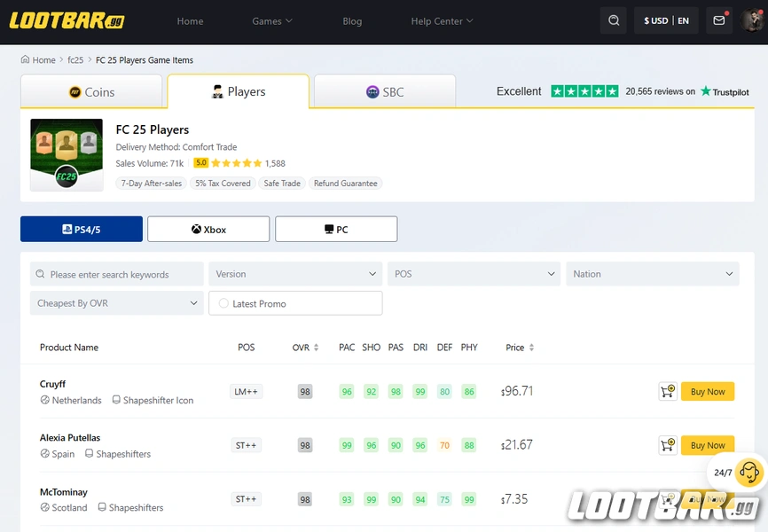Open the fc25 breadcrumb link

pyautogui.click(x=75, y=59)
